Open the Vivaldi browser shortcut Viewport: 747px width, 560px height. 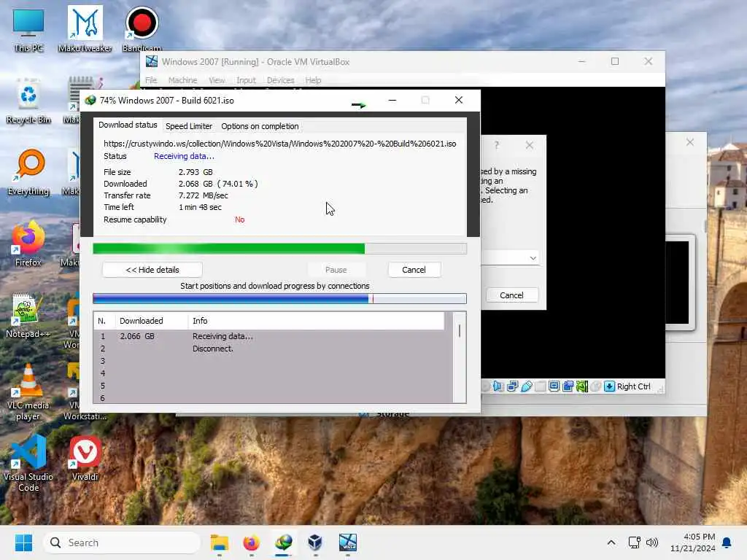[x=85, y=458]
